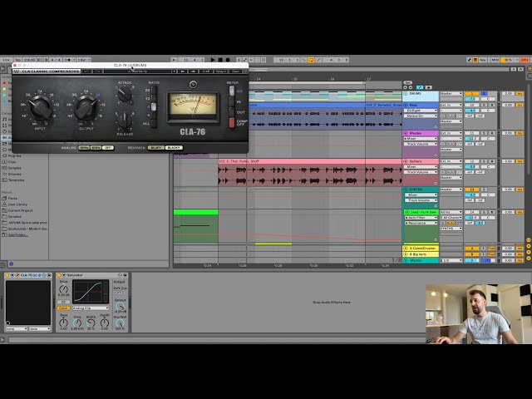
Task: Toggle the MIDI map mode switch
Action: point(495,60)
